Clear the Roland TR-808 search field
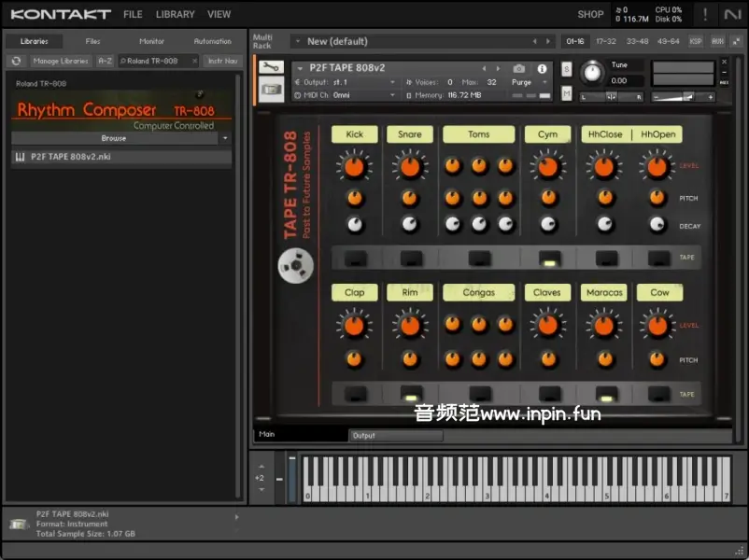 coord(194,61)
